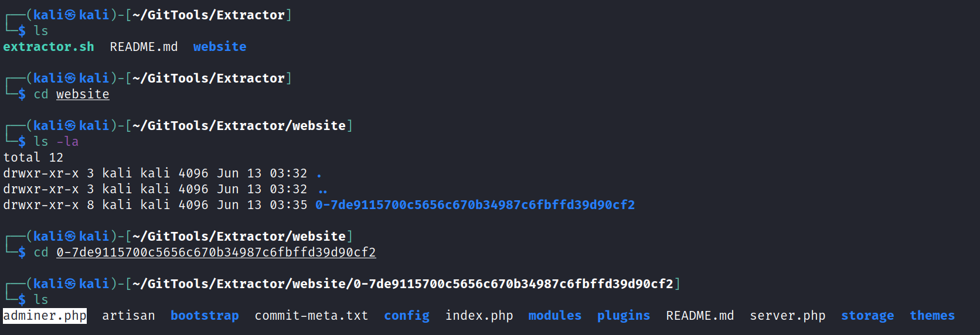Click the themes directory name
Screen dimensions: 980x335
coord(932,316)
